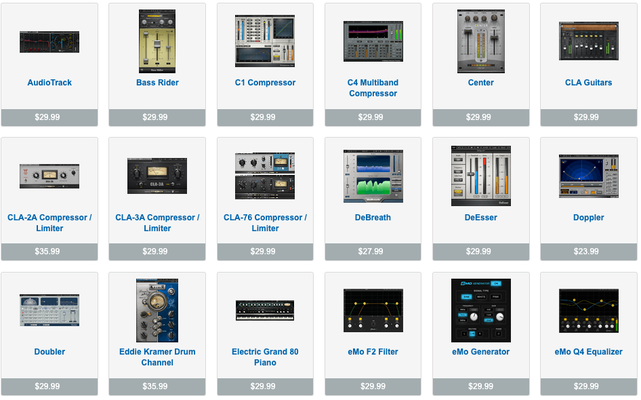Follow the DeEsser title link
The image size is (641, 400).
click(481, 218)
